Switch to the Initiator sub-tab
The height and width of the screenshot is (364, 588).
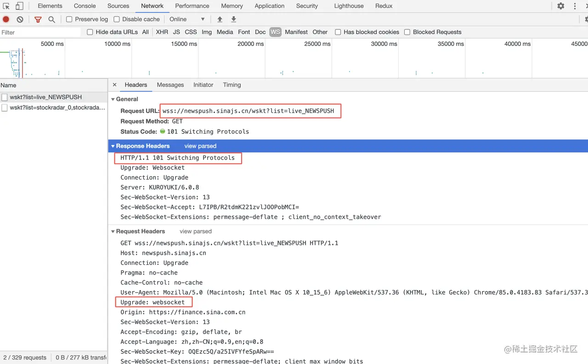pos(204,85)
